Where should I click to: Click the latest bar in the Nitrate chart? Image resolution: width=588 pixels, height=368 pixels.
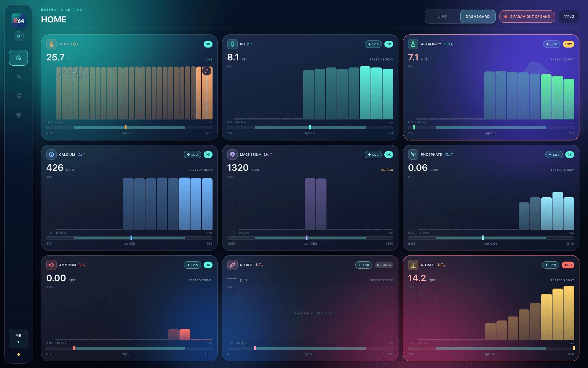[569, 313]
